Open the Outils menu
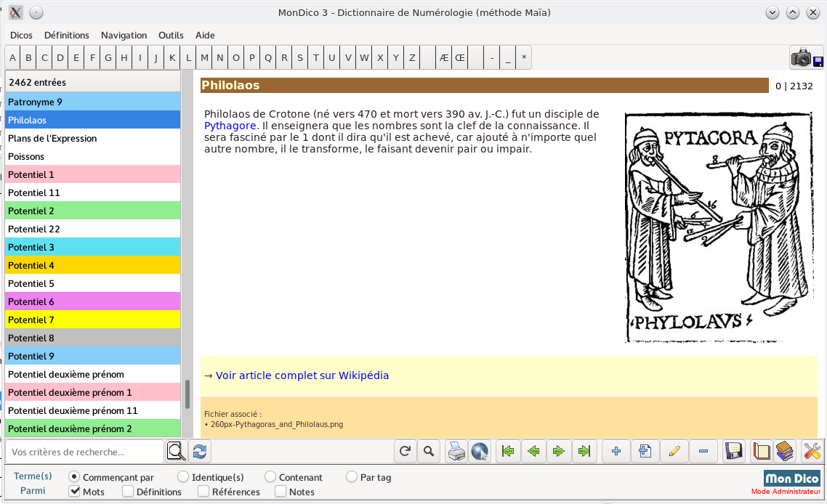This screenshot has height=504, width=827. click(x=171, y=35)
